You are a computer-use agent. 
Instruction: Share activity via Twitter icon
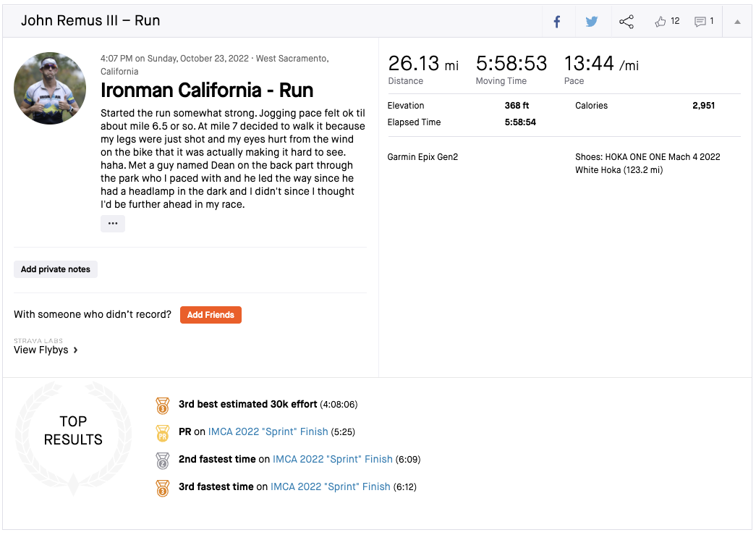coord(592,22)
